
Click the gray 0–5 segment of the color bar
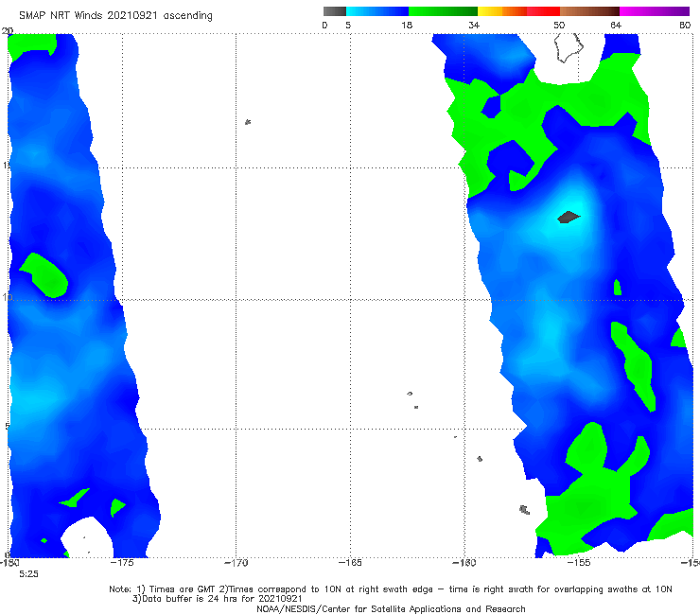335,11
